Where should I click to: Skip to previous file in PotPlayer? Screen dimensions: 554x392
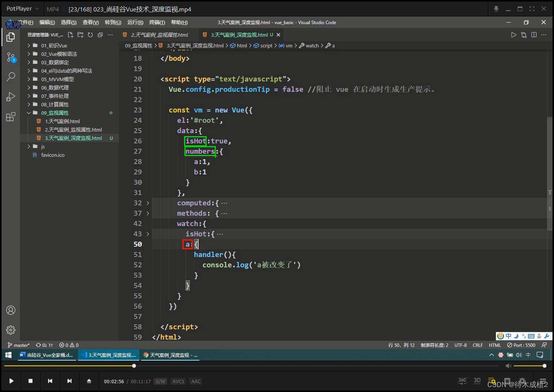click(x=50, y=381)
